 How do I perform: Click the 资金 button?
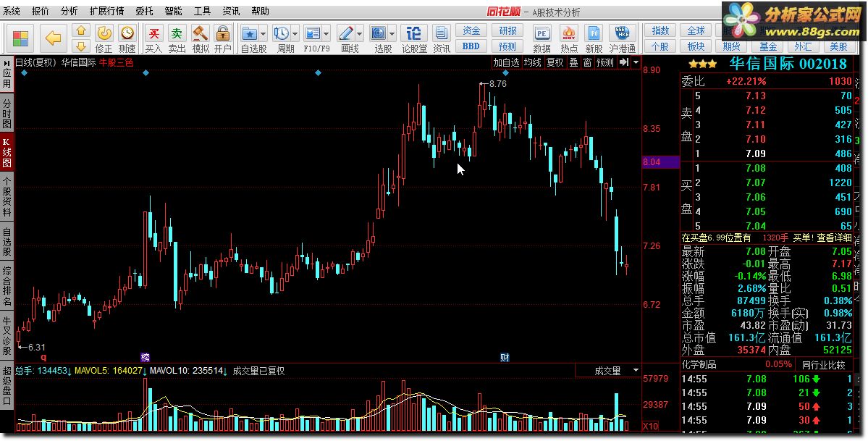[x=471, y=31]
